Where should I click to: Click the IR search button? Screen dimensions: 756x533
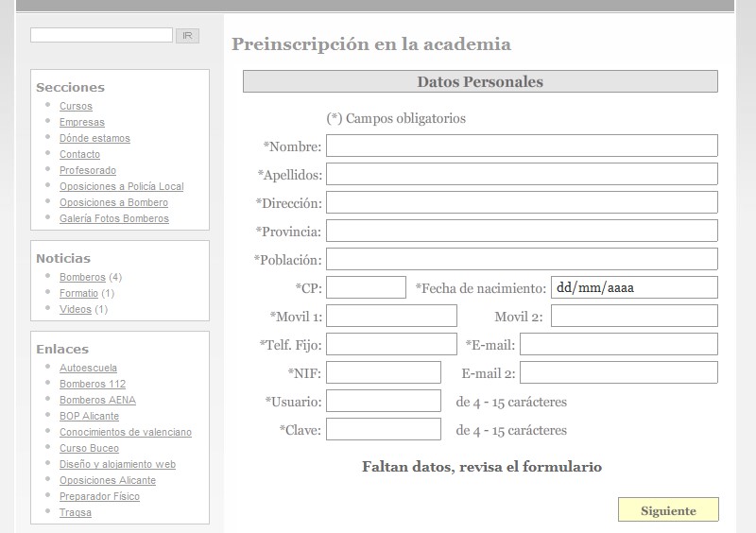click(x=187, y=36)
